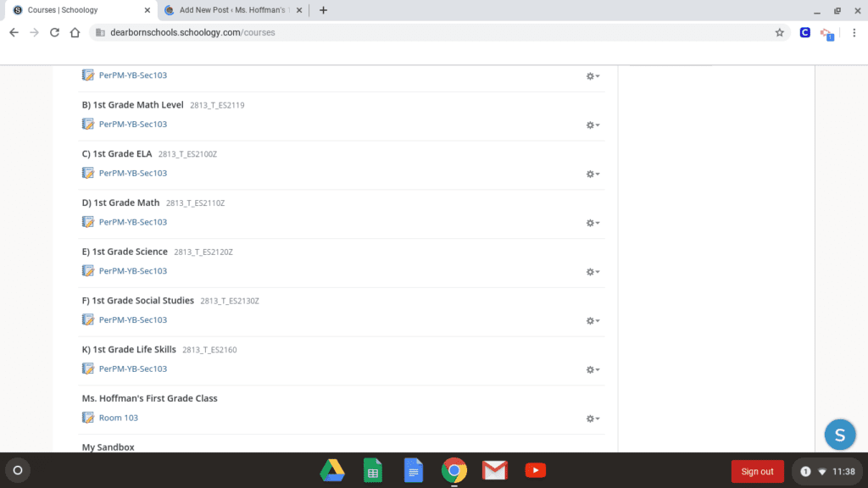Go to the browser home page
Screen dimensions: 868x488
point(75,33)
